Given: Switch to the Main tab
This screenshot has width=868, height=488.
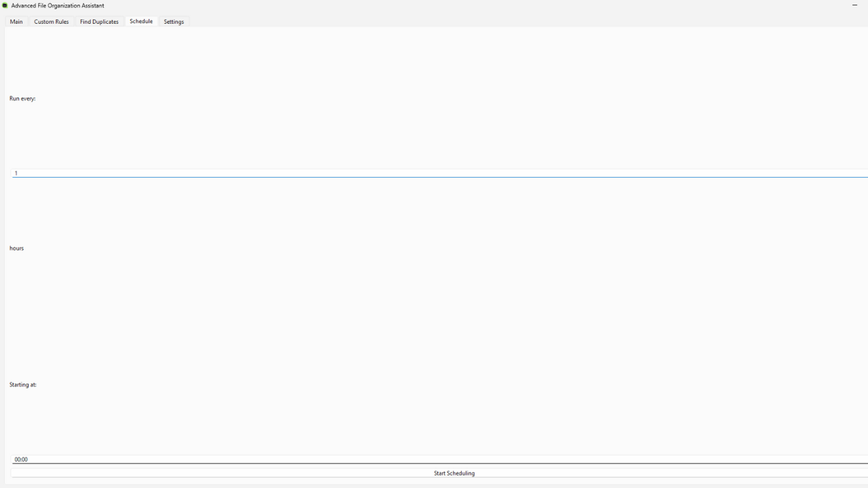Looking at the screenshot, I should pos(16,22).
